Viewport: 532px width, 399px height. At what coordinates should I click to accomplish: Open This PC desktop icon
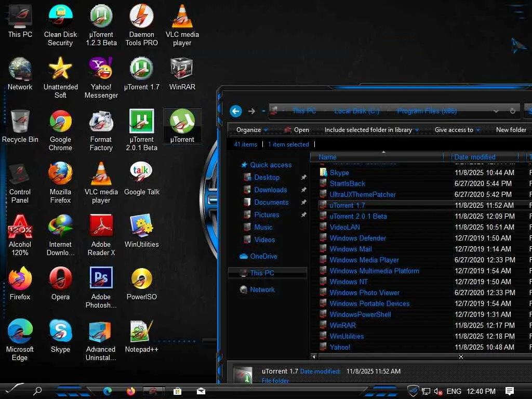(x=20, y=21)
